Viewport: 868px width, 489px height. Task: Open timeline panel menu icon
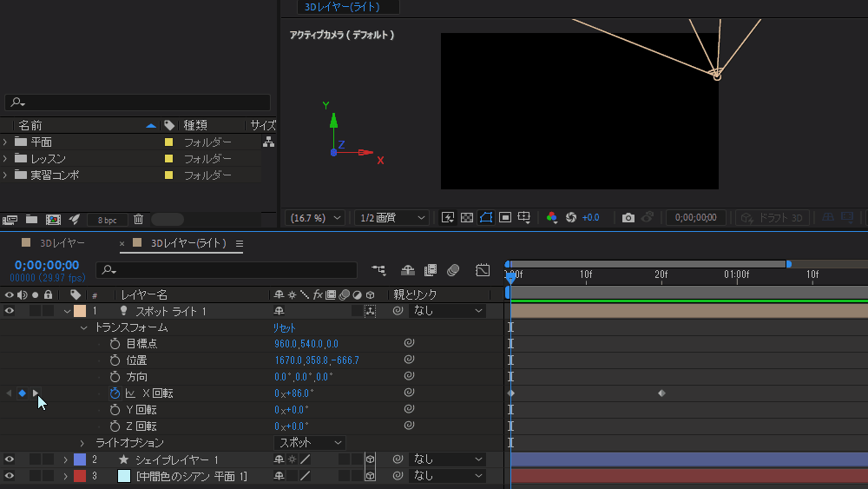240,244
